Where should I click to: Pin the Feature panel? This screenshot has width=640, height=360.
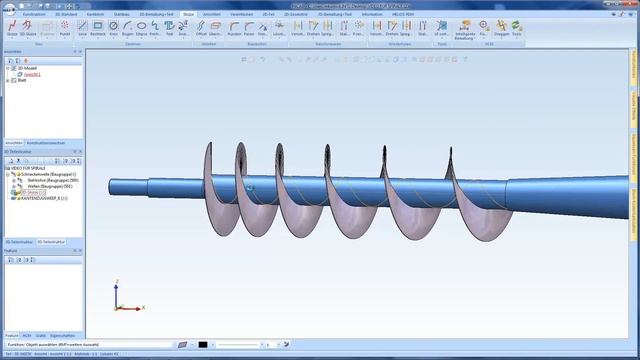coord(75,251)
